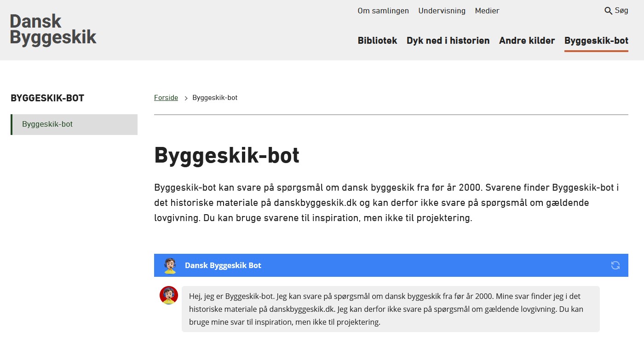
Task: Click the large Byggeskik-bot page heading
Action: click(226, 156)
